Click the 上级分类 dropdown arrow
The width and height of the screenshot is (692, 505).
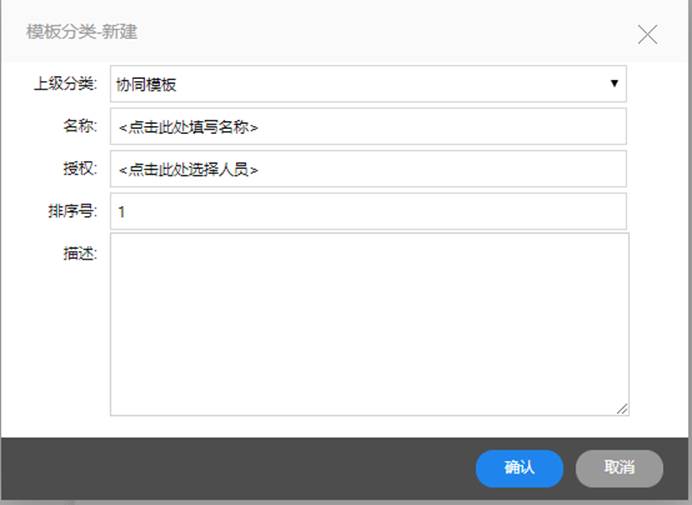pyautogui.click(x=614, y=83)
